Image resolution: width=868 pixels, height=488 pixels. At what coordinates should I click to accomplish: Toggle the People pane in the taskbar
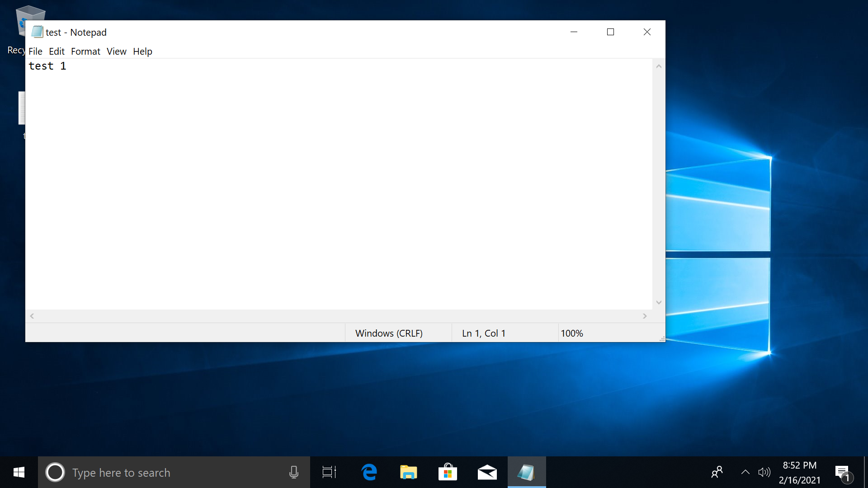pyautogui.click(x=717, y=472)
